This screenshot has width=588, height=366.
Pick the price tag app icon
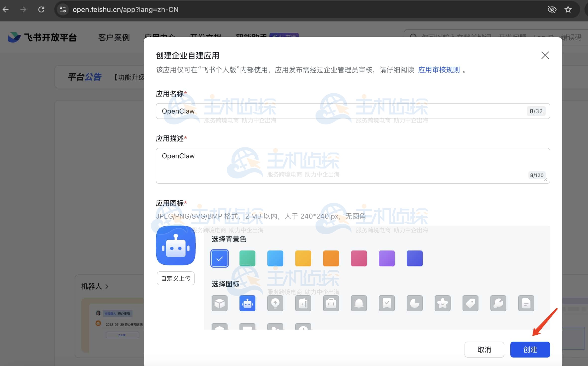point(470,303)
